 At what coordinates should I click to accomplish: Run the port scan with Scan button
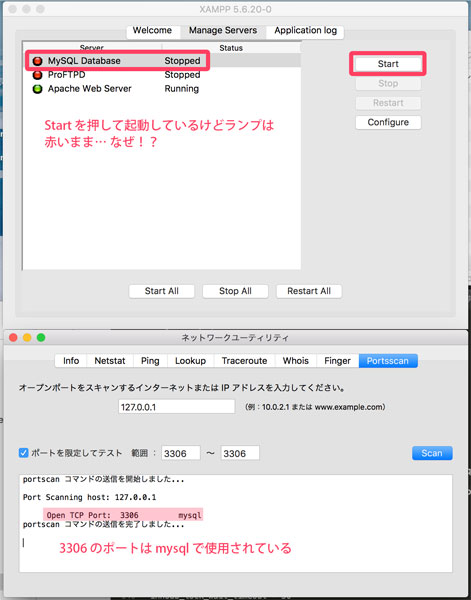tap(432, 453)
